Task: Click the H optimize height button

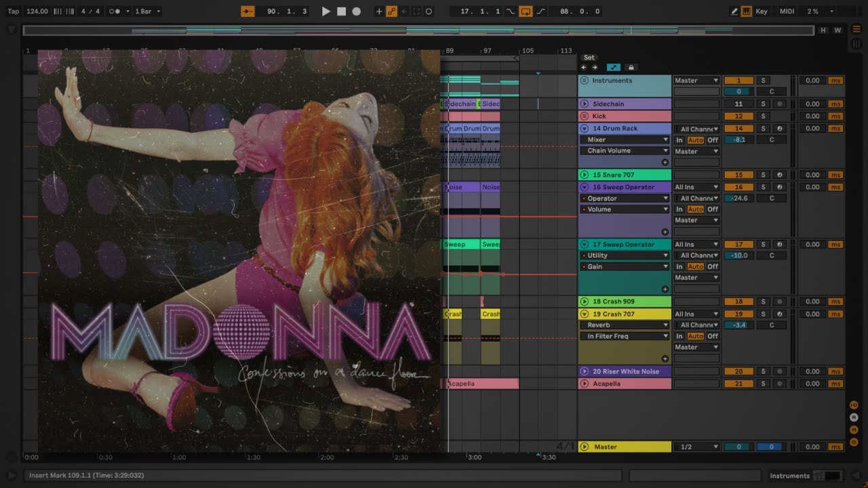Action: click(x=823, y=30)
